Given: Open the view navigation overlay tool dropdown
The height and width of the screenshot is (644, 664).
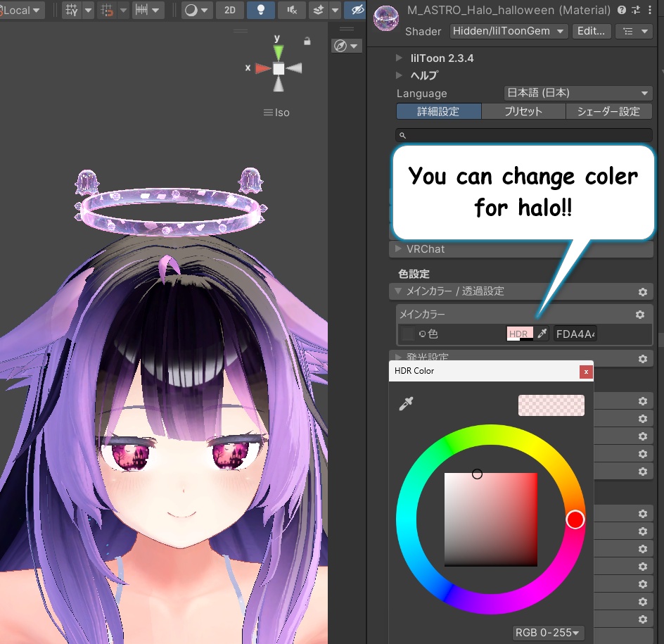Looking at the screenshot, I should click(x=346, y=45).
